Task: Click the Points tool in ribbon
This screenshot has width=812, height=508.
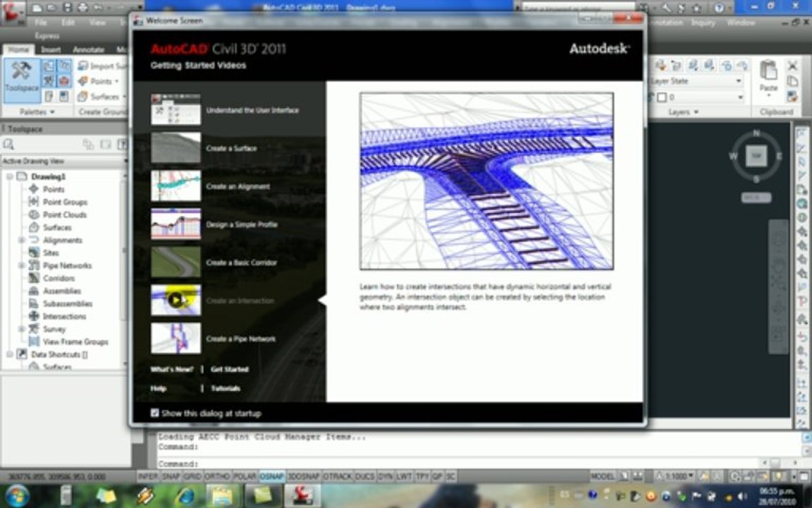Action: 99,81
